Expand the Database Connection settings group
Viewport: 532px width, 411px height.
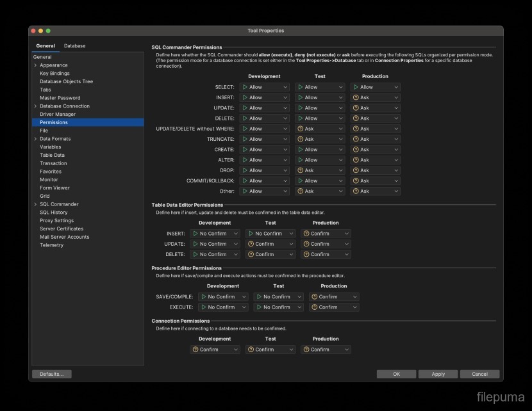[37, 106]
